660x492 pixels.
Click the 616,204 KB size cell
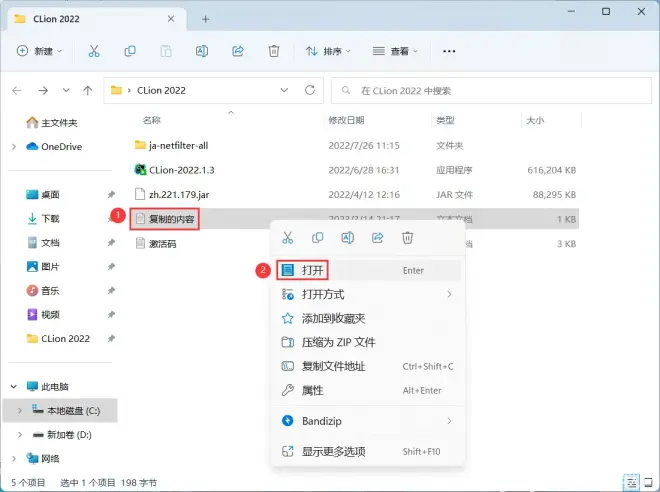click(551, 170)
